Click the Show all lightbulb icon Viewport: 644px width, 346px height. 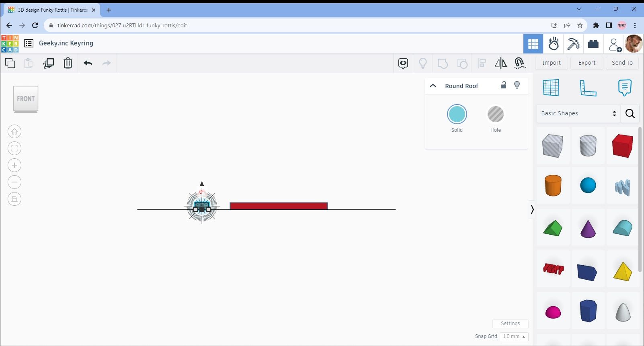point(423,63)
